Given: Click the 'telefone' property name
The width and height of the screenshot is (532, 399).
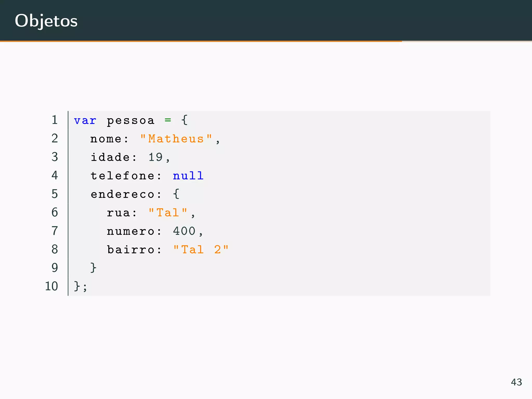Looking at the screenshot, I should coord(123,176).
